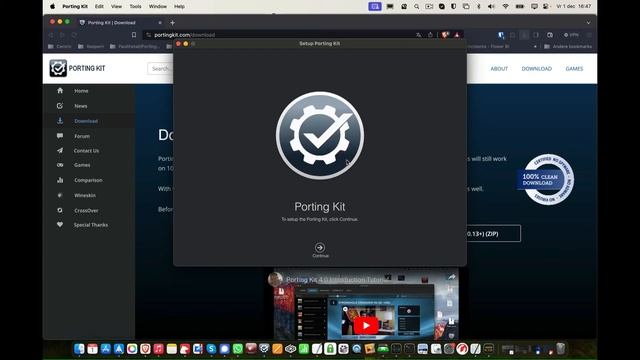Open the View menu in menu bar

116,7
